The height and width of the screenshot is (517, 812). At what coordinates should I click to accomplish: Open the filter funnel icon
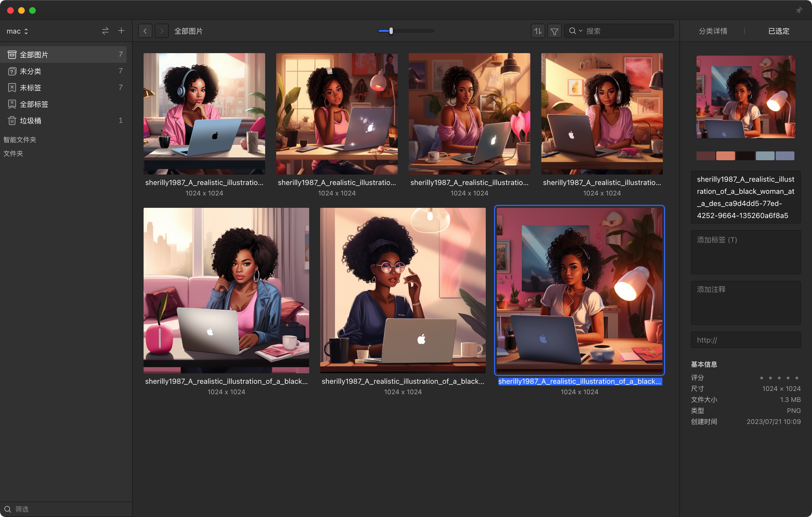coord(554,31)
